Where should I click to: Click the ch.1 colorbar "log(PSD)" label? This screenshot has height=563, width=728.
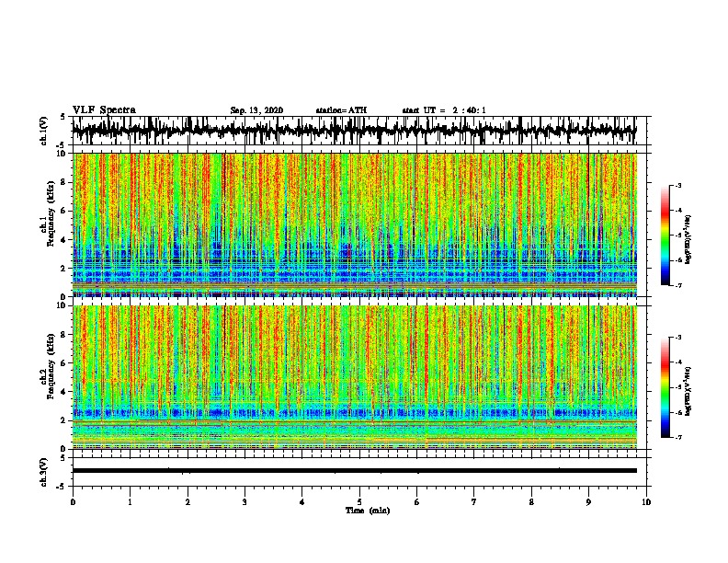tap(688, 239)
